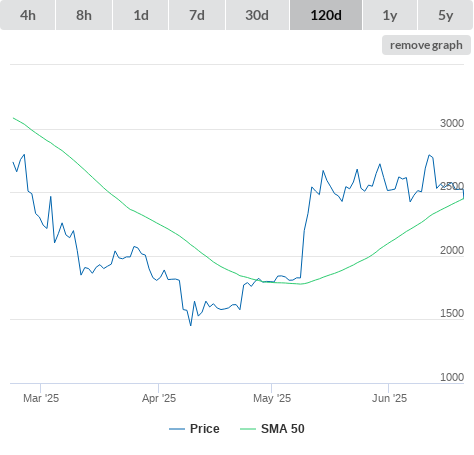
Task: Click the May '25 axis label
Action: click(x=272, y=398)
